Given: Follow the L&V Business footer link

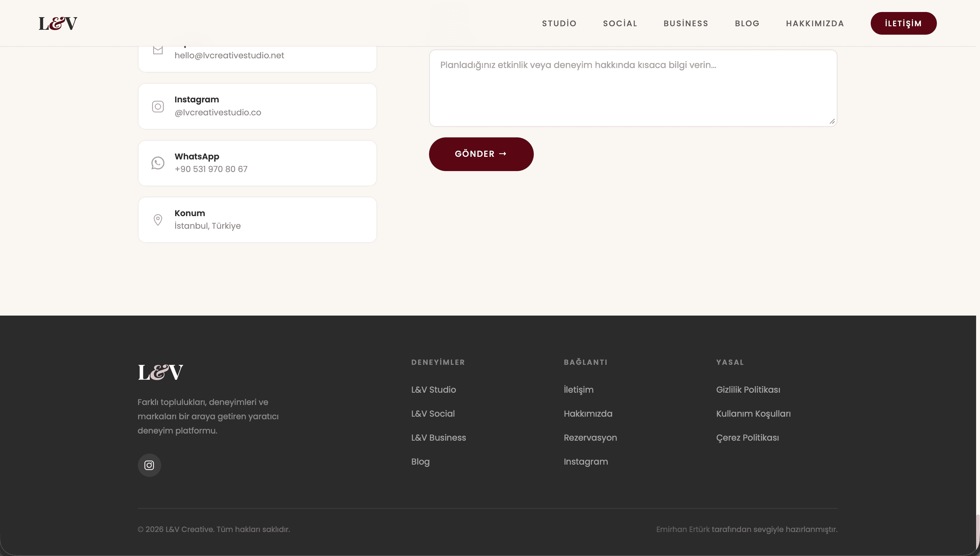Looking at the screenshot, I should pos(438,438).
